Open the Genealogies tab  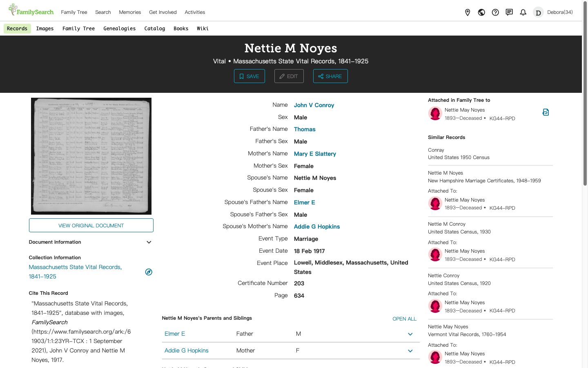[x=119, y=29]
